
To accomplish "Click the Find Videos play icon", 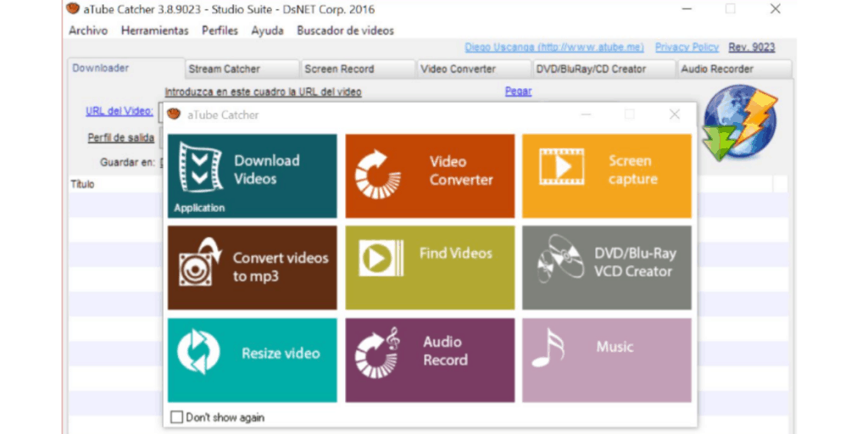I will point(381,258).
